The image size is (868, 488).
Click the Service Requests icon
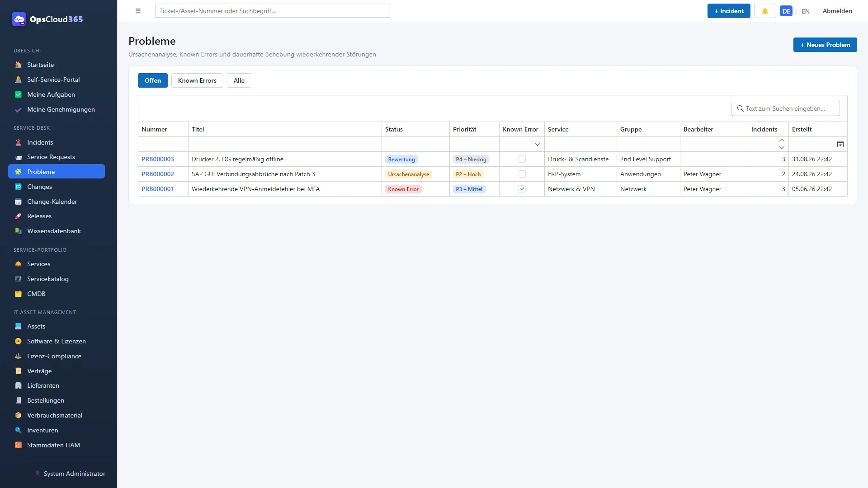click(x=18, y=157)
